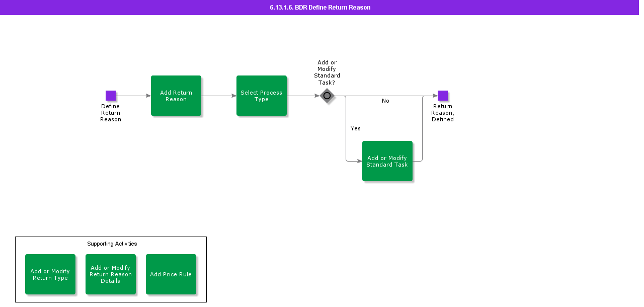Image resolution: width=644 pixels, height=307 pixels.
Task: Click the Add Price Rule supporting activity
Action: pos(171,274)
